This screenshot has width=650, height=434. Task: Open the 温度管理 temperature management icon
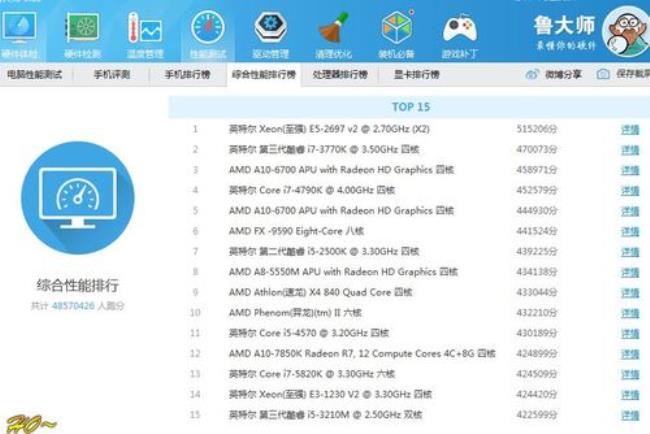tap(145, 27)
